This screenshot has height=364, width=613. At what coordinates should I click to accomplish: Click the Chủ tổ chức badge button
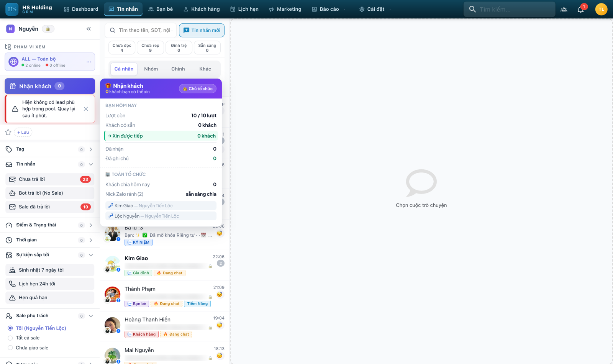[x=198, y=89]
